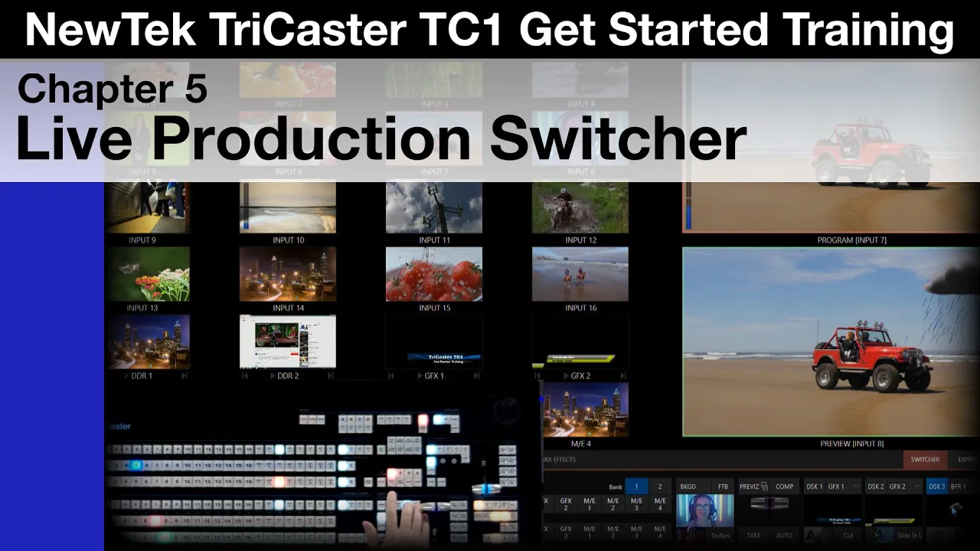Viewport: 980px width, 551px height.
Task: Open the DSK 2 Slide In L selector
Action: pyautogui.click(x=909, y=536)
